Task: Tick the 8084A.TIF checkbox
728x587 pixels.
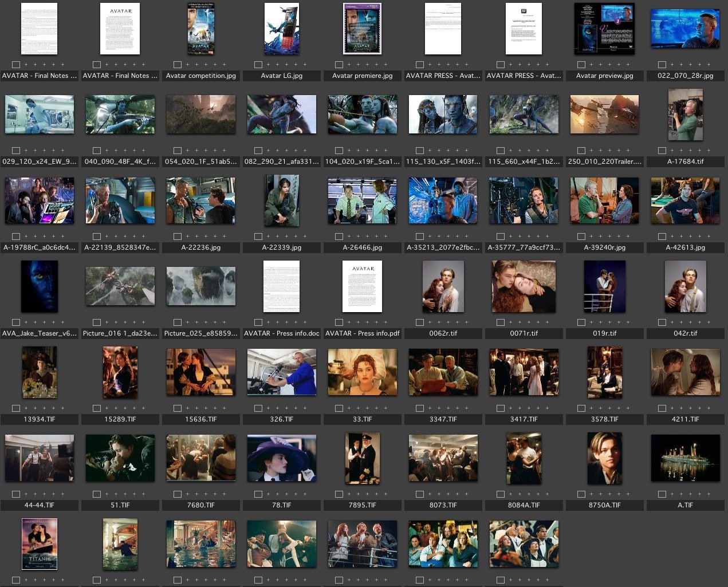Action: 501,494
